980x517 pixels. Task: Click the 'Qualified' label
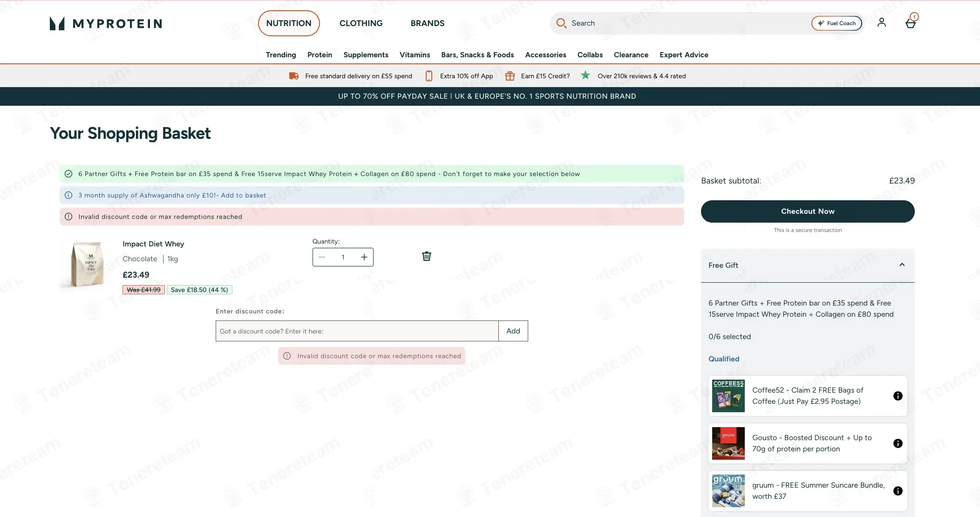[x=724, y=359]
